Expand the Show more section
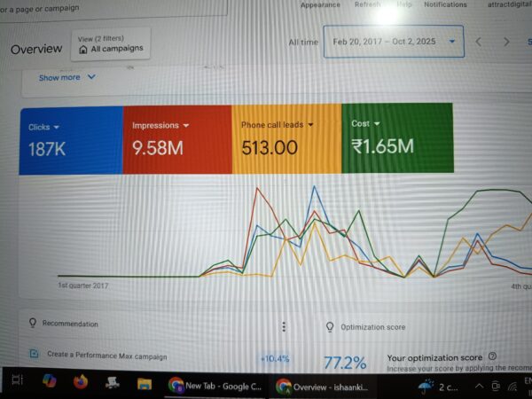The height and width of the screenshot is (399, 532). pos(66,77)
